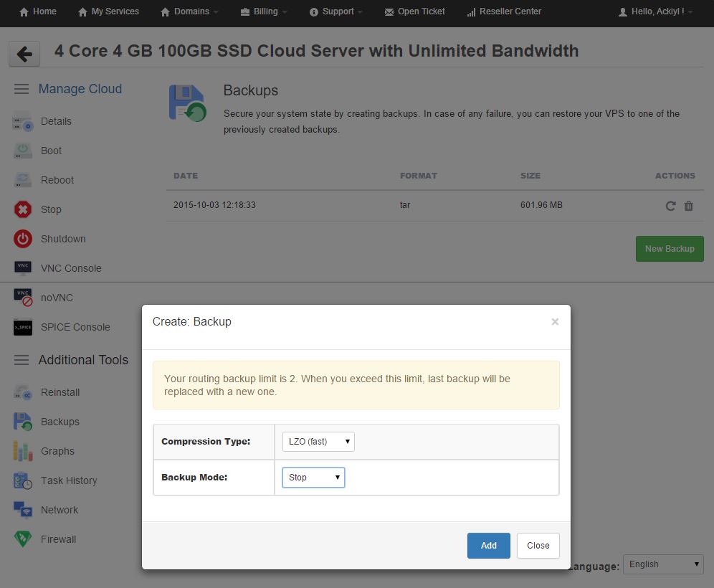Click the red Stop icon in sidebar
This screenshot has width=714, height=588.
[23, 209]
